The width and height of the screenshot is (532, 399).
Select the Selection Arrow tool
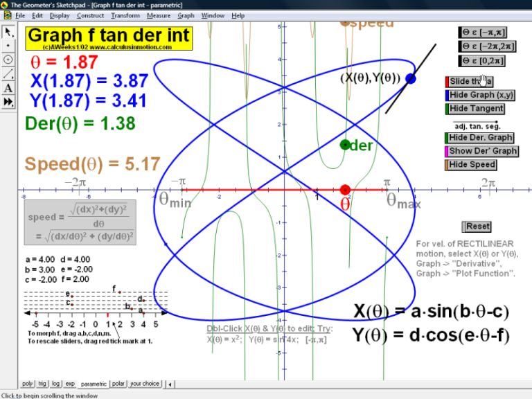(8, 32)
